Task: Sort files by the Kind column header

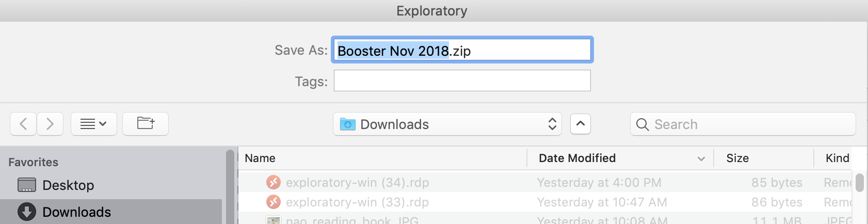Action: [x=837, y=158]
